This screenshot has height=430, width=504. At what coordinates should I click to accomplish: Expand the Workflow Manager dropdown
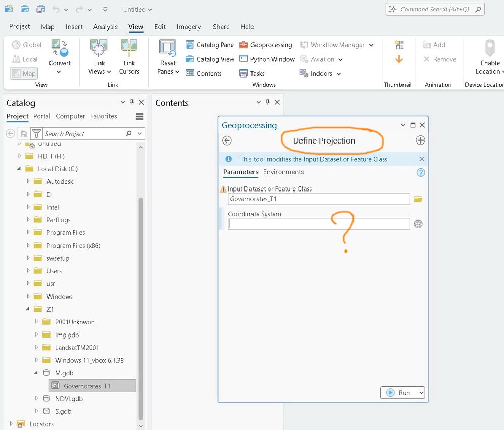(371, 45)
